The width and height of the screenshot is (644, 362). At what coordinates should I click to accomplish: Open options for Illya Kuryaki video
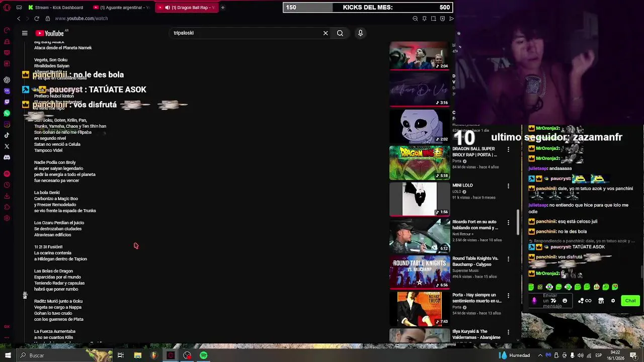[x=508, y=332]
